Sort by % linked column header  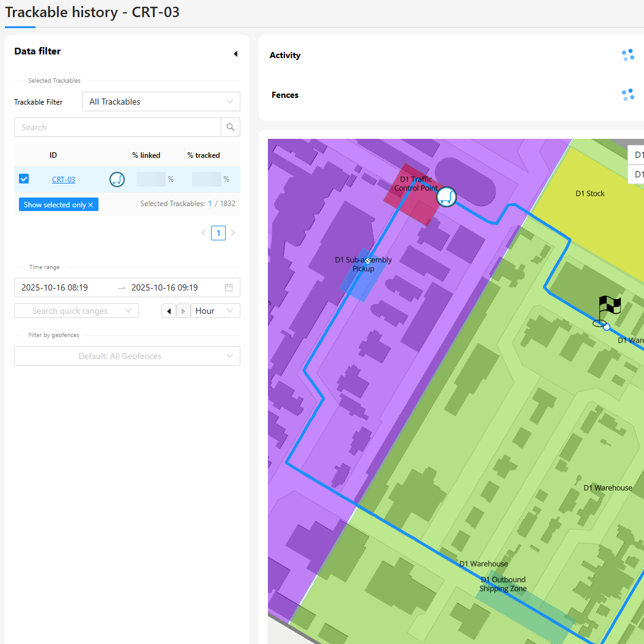[x=146, y=155]
